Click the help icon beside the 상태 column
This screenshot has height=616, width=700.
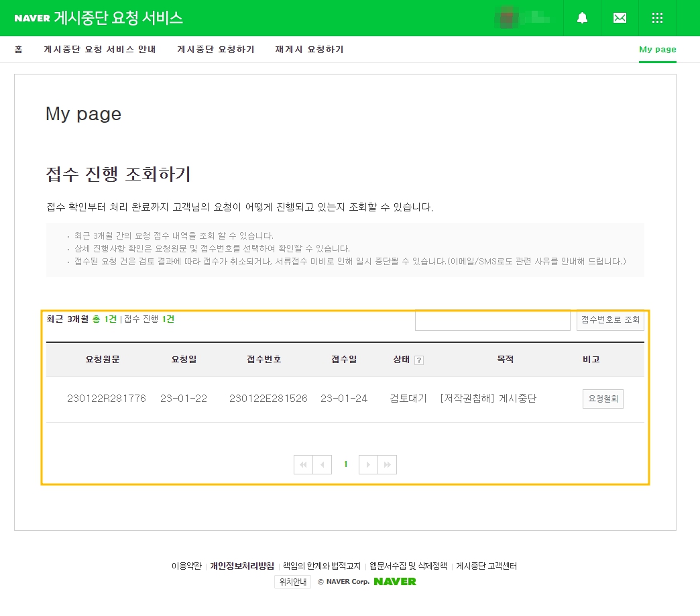(x=419, y=360)
